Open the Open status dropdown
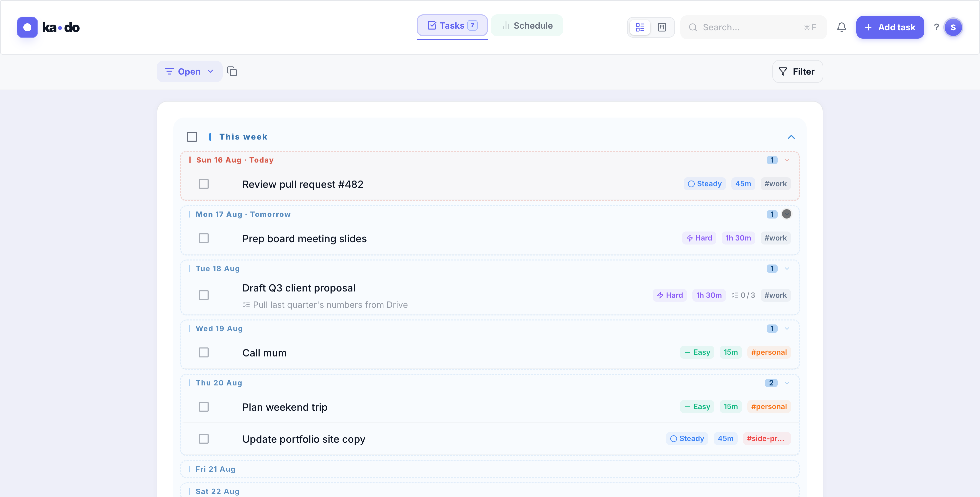The image size is (980, 497). pos(189,72)
